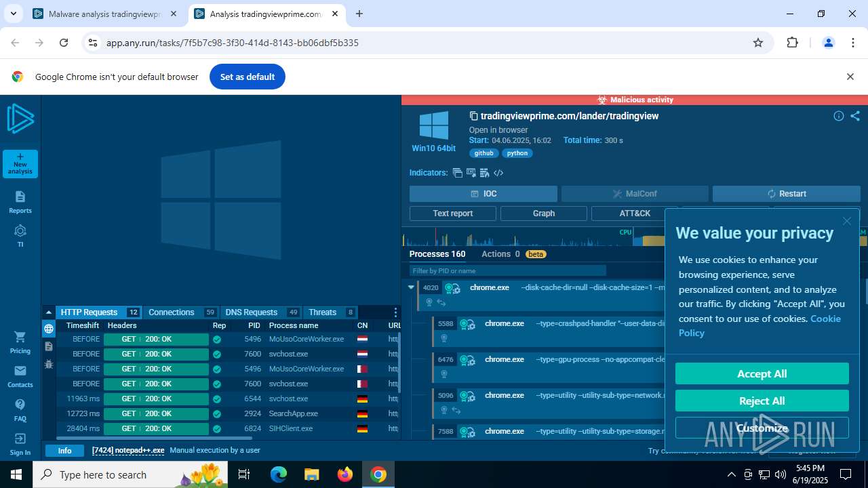Open the Text report
The image size is (868, 488).
click(453, 213)
